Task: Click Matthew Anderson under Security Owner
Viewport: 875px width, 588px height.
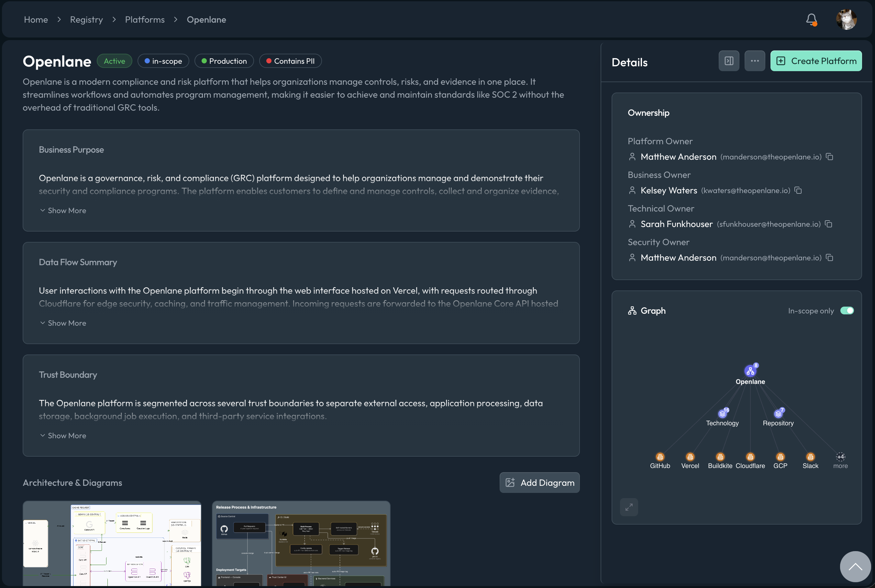Action: click(x=678, y=258)
